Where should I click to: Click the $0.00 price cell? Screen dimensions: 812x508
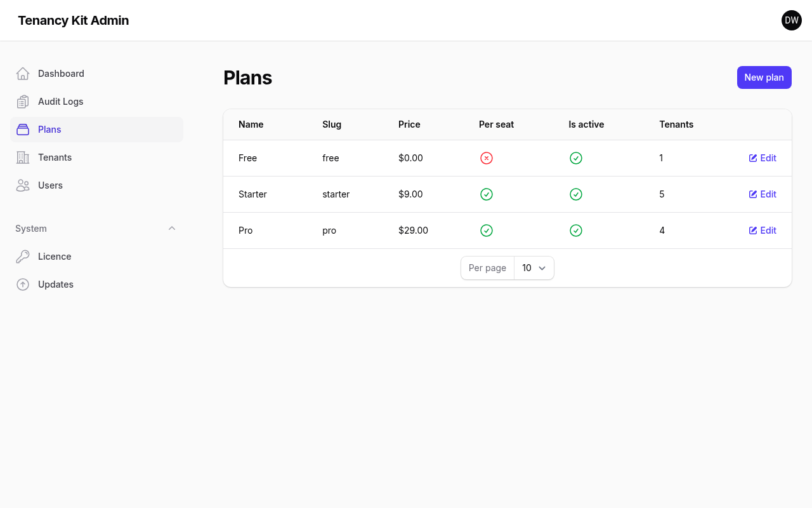pyautogui.click(x=410, y=158)
